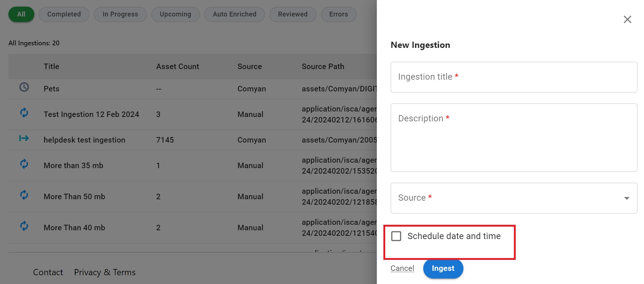644x284 pixels.
Task: Click the All Ingestions: 20 label
Action: [34, 43]
